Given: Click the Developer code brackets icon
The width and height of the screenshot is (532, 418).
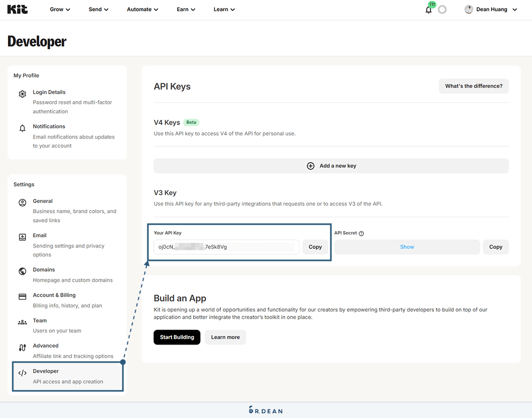Looking at the screenshot, I should pyautogui.click(x=22, y=373).
